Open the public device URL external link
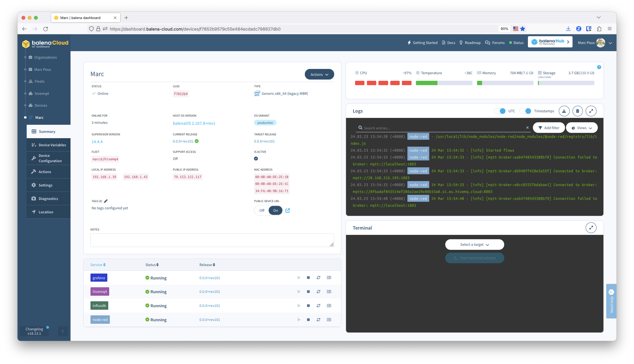Screen dimensions: 634x364 [288, 210]
